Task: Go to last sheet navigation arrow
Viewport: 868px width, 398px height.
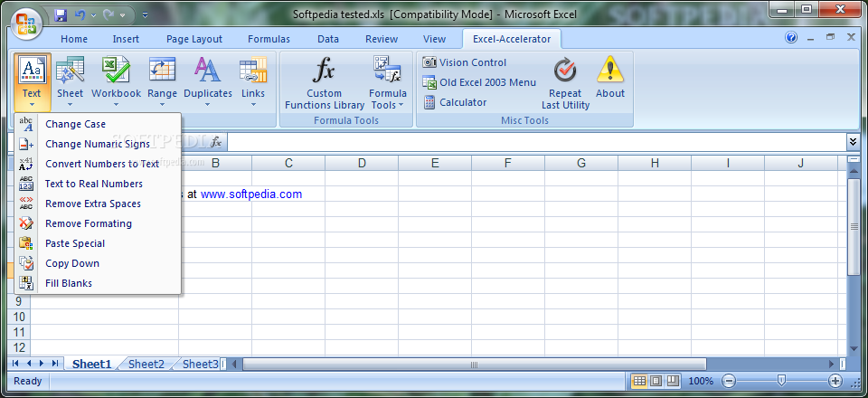Action: tap(55, 363)
